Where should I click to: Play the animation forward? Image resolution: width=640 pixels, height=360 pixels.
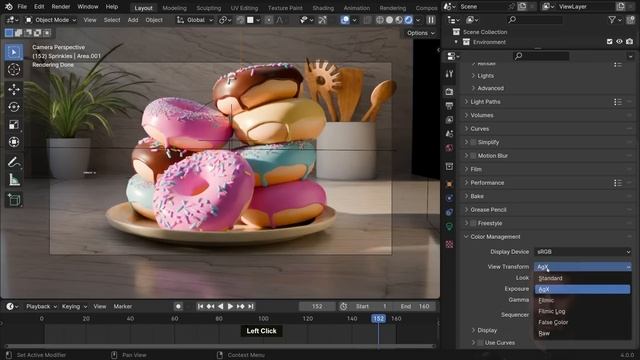pyautogui.click(x=230, y=306)
